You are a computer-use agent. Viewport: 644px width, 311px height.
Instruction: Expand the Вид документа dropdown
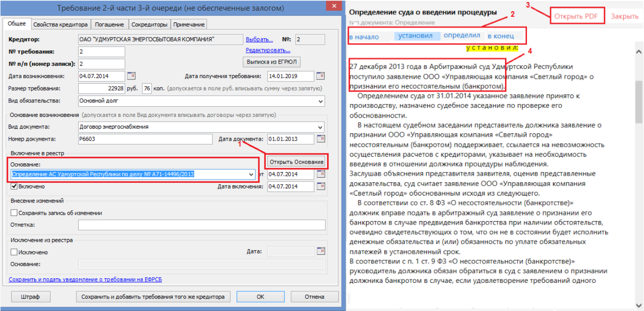(321, 127)
